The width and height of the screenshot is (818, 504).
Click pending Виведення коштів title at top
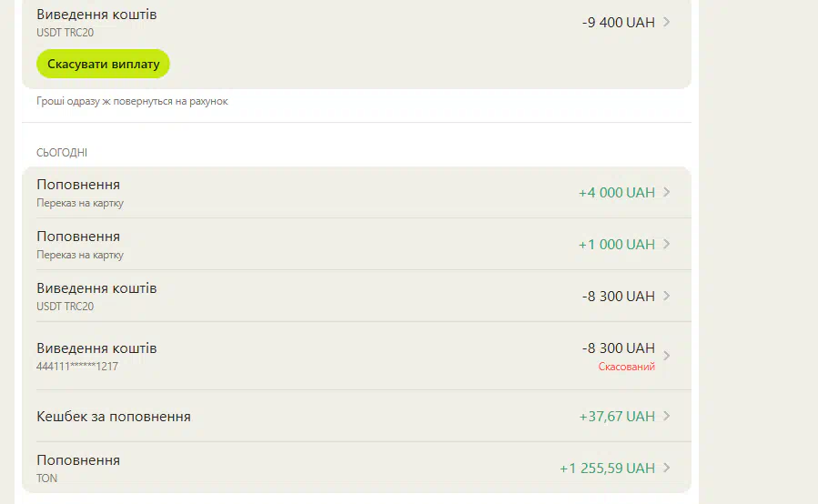(96, 15)
